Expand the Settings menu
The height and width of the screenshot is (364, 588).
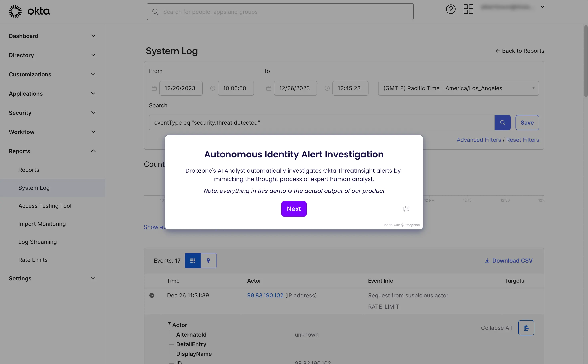[52, 278]
